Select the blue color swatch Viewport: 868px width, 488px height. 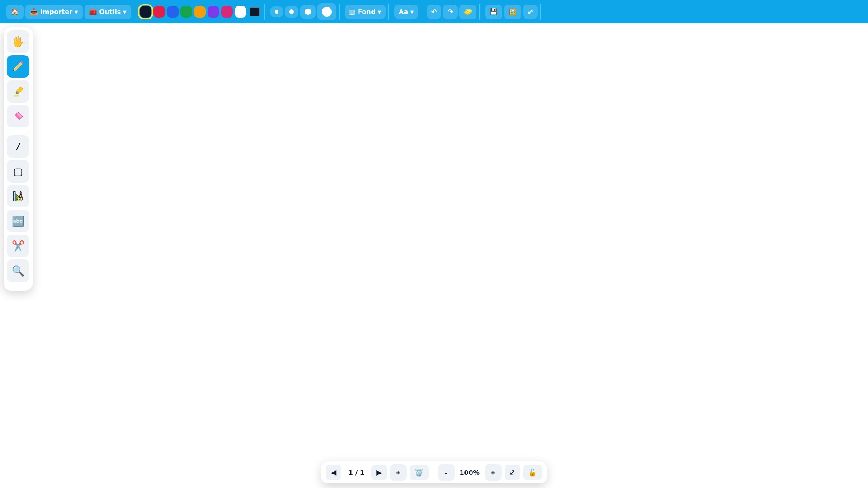pos(173,12)
